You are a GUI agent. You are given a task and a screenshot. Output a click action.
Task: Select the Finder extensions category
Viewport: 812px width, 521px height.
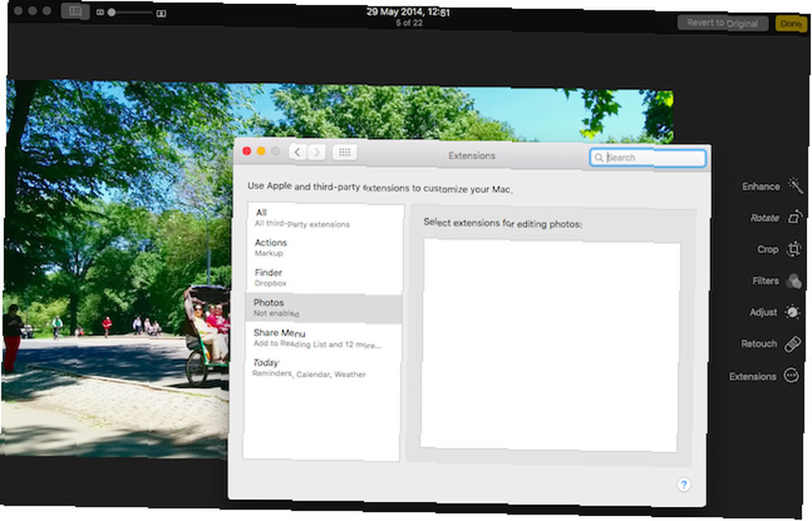(x=324, y=278)
